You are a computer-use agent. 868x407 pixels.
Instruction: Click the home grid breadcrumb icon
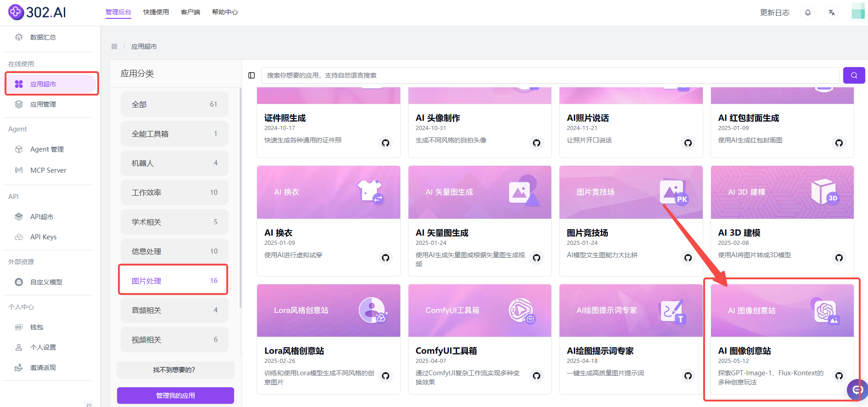pos(114,46)
